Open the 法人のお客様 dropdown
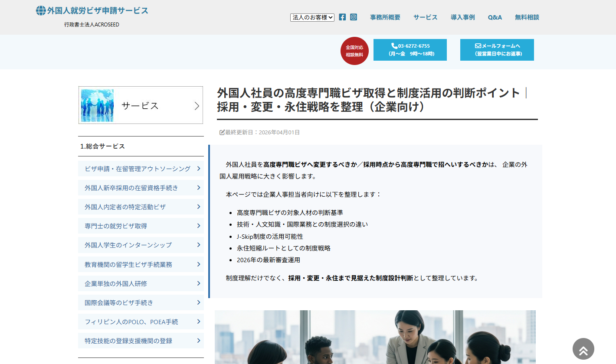 click(312, 18)
